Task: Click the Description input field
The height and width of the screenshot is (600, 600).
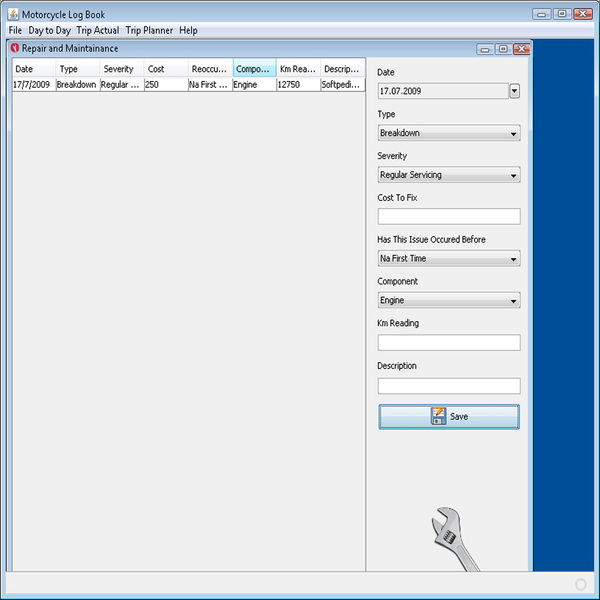Action: click(449, 386)
